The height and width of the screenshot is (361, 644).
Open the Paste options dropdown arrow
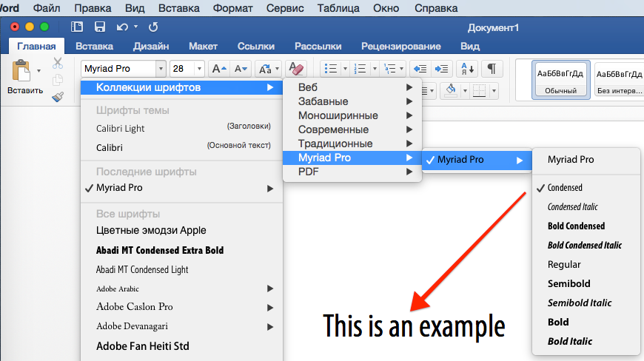38,70
